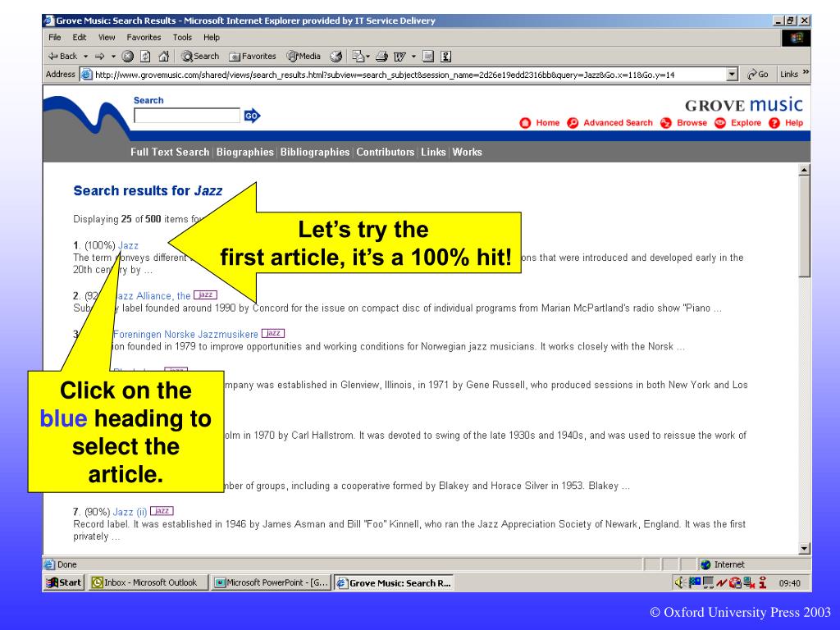Viewport: 840px width, 630px height.
Task: Click the red Help question mark icon
Action: [774, 123]
